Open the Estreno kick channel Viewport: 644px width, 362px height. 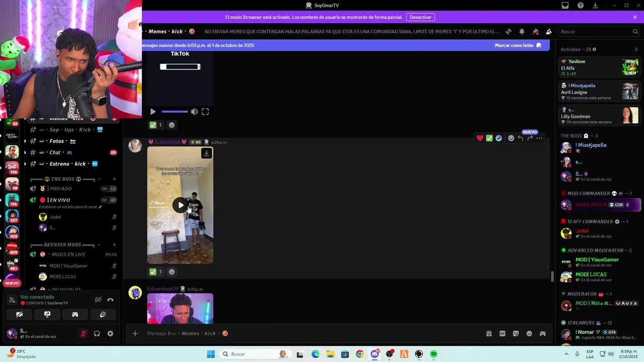click(72, 164)
